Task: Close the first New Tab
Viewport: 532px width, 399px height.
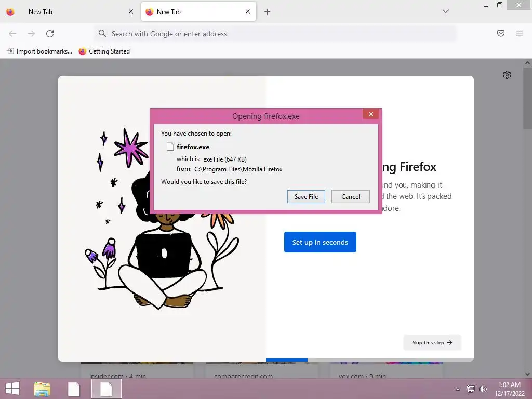Action: pyautogui.click(x=131, y=11)
